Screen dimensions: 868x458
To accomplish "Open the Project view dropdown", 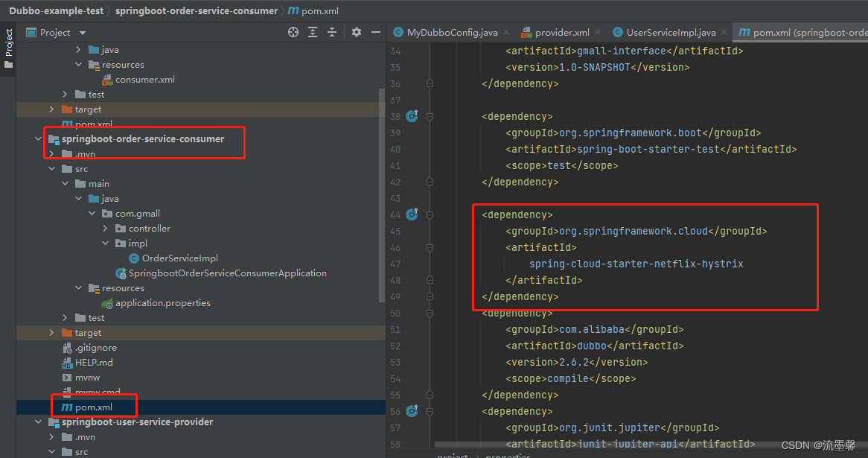I will click(x=83, y=33).
